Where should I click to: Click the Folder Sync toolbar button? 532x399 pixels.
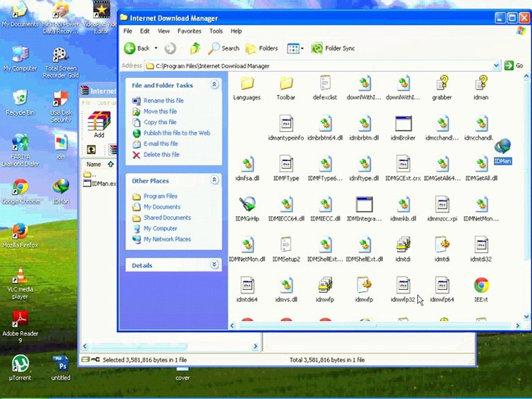(x=333, y=48)
